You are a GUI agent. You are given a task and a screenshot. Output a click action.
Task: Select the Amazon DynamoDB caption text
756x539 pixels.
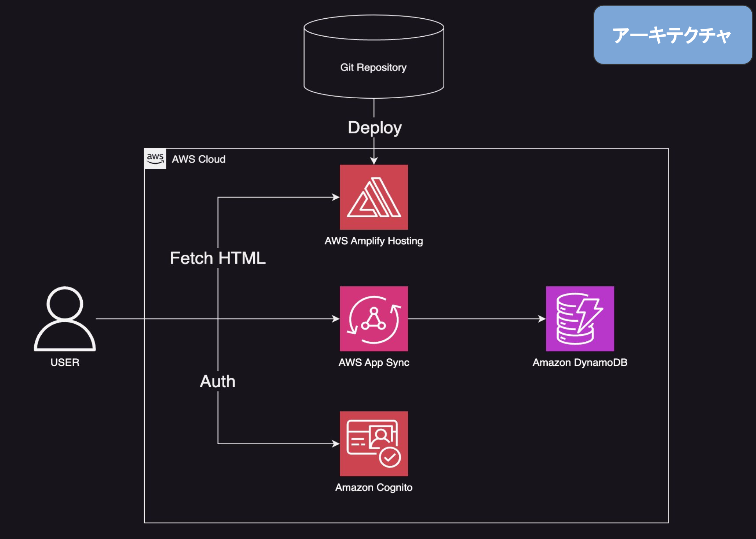click(580, 362)
